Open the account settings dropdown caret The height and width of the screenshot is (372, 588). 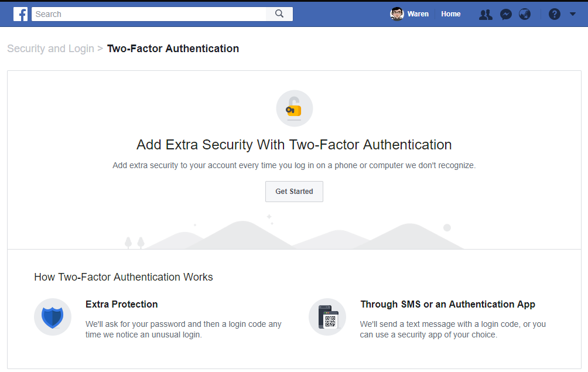(x=573, y=13)
